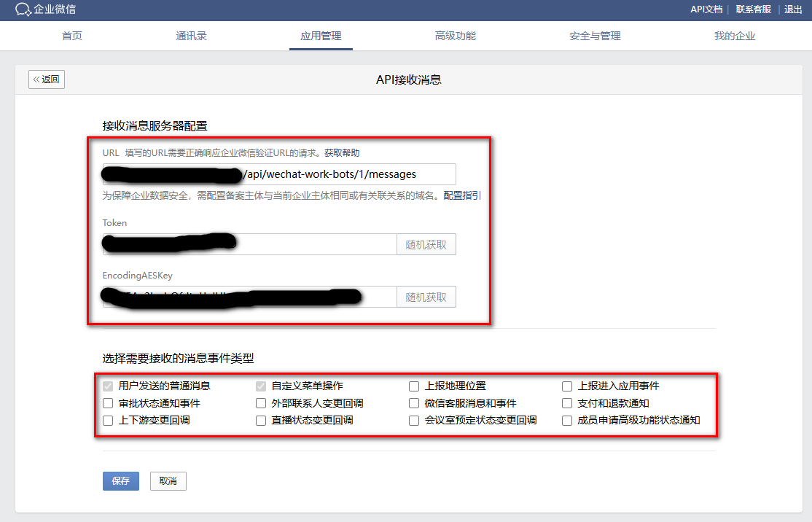Save settings with the 保存 button
This screenshot has width=812, height=522.
(x=120, y=481)
